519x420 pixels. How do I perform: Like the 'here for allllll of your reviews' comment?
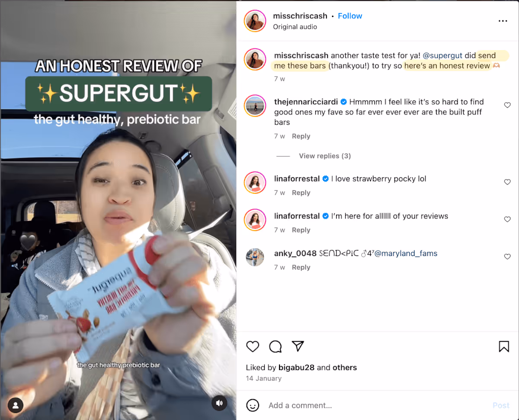click(x=507, y=219)
